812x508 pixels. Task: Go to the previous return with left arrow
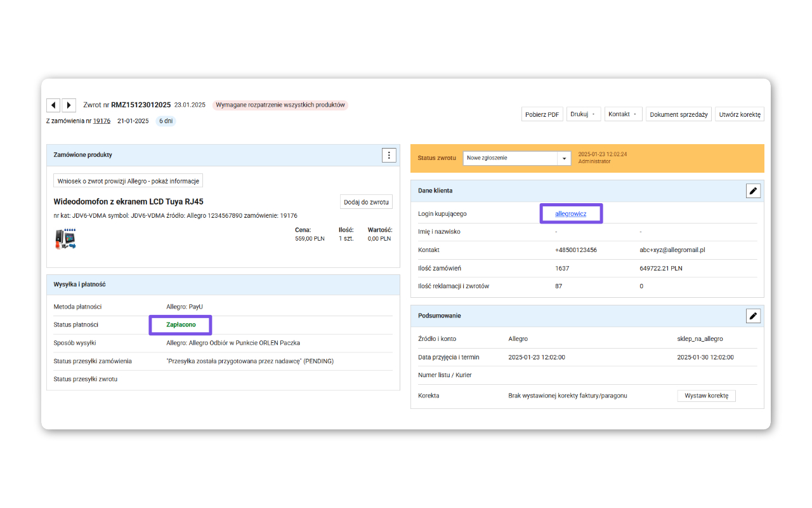(x=53, y=105)
